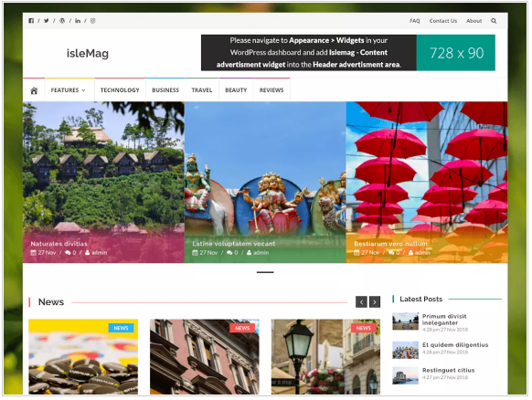Go to the home icon in navigation
The width and height of the screenshot is (532, 400).
[34, 90]
